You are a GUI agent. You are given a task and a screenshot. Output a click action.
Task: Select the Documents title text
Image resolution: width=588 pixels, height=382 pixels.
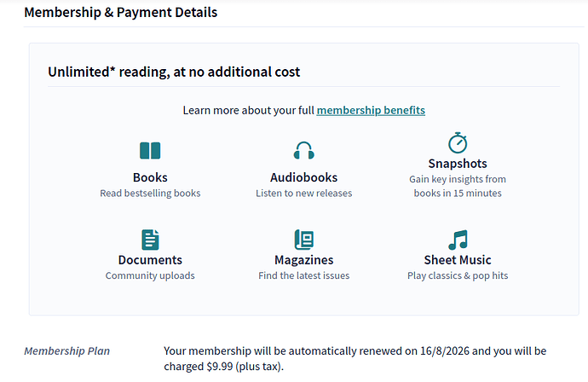[x=150, y=259]
